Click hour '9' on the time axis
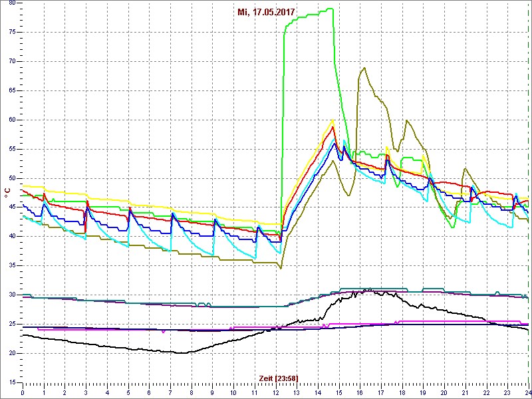532x399 pixels. coord(212,392)
